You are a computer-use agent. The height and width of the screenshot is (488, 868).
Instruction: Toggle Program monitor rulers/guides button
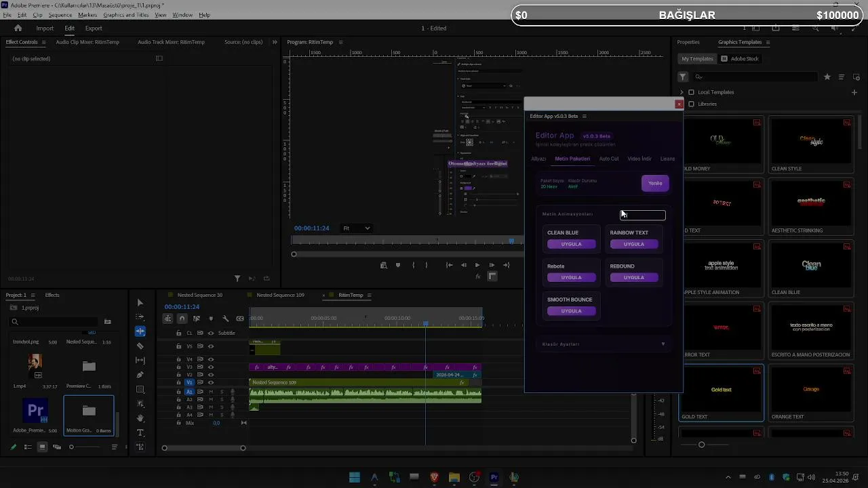click(492, 277)
